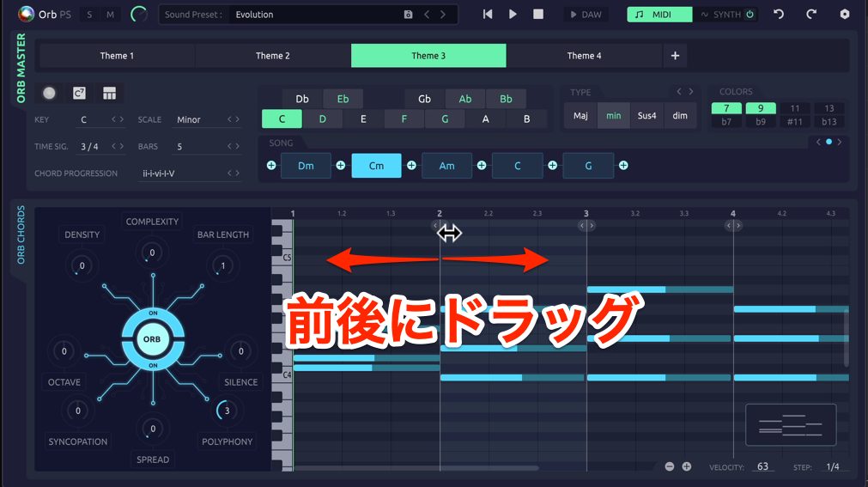Click the skip to start transport button
Image resolution: width=868 pixels, height=487 pixels.
click(488, 15)
